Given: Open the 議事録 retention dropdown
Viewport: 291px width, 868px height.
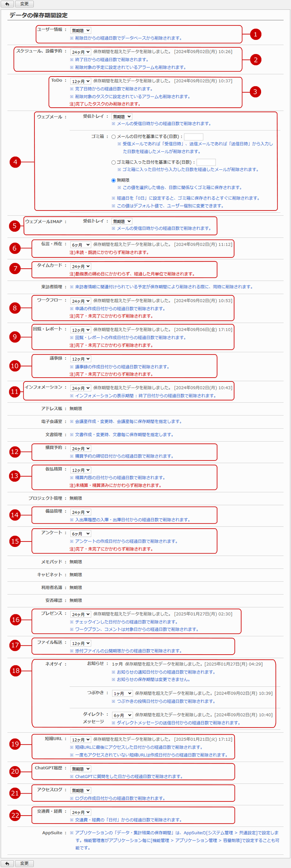Looking at the screenshot, I should pos(81,359).
